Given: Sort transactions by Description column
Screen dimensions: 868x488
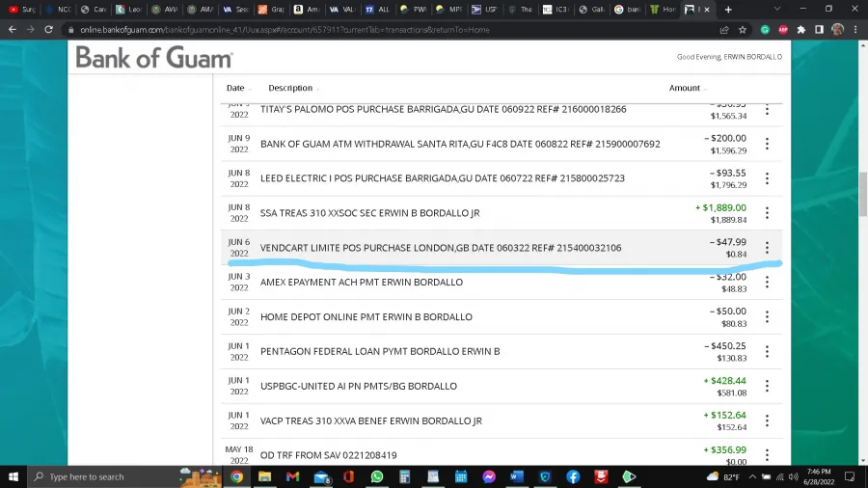Looking at the screenshot, I should click(293, 88).
